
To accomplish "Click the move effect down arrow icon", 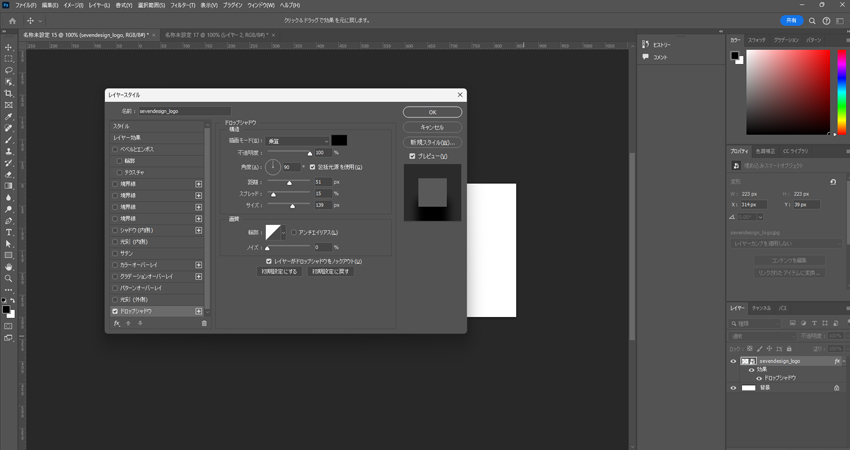I will click(x=140, y=323).
